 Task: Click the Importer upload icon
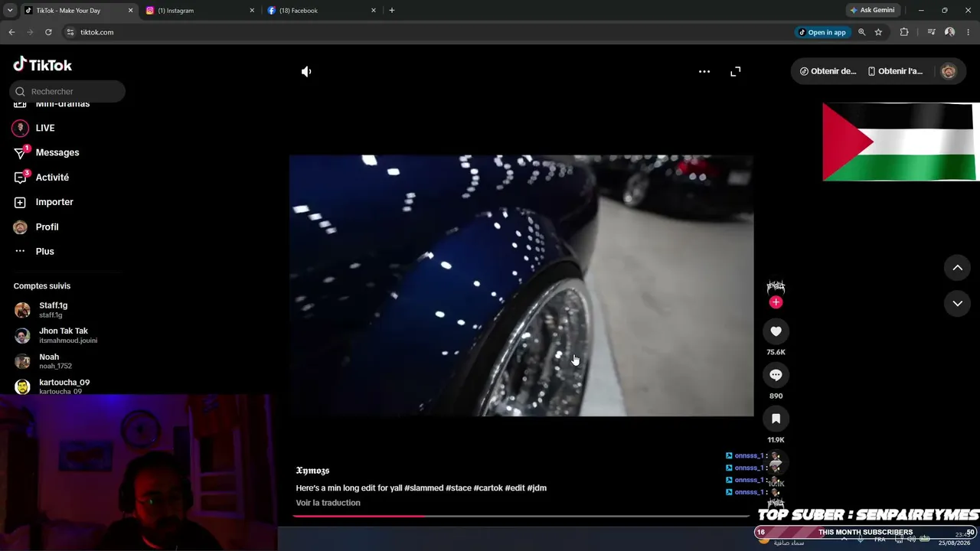tap(21, 202)
